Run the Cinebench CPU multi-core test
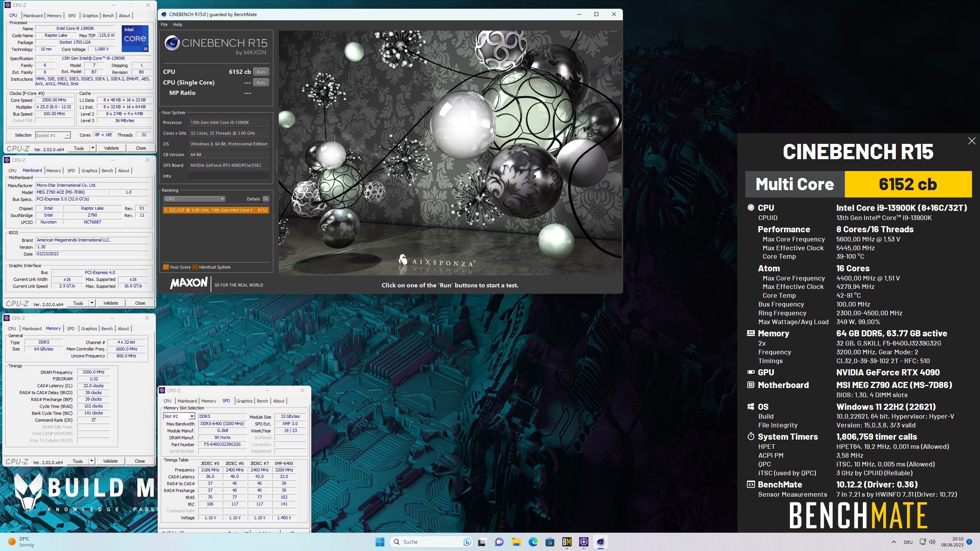980x551 pixels. click(261, 72)
